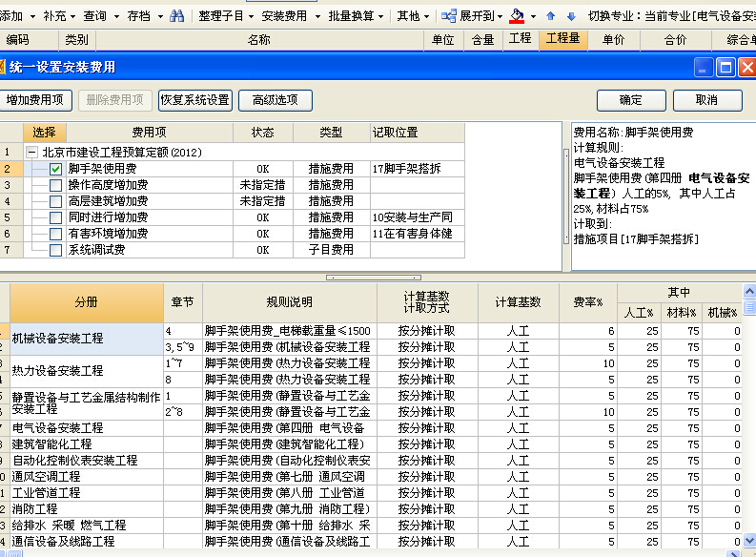Click the 未指定措 status of 操作高度增加费

click(263, 185)
